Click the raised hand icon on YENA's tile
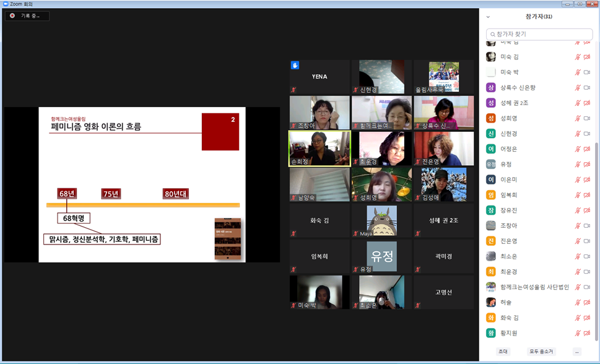Viewport: 600px width, 364px height. pos(295,65)
